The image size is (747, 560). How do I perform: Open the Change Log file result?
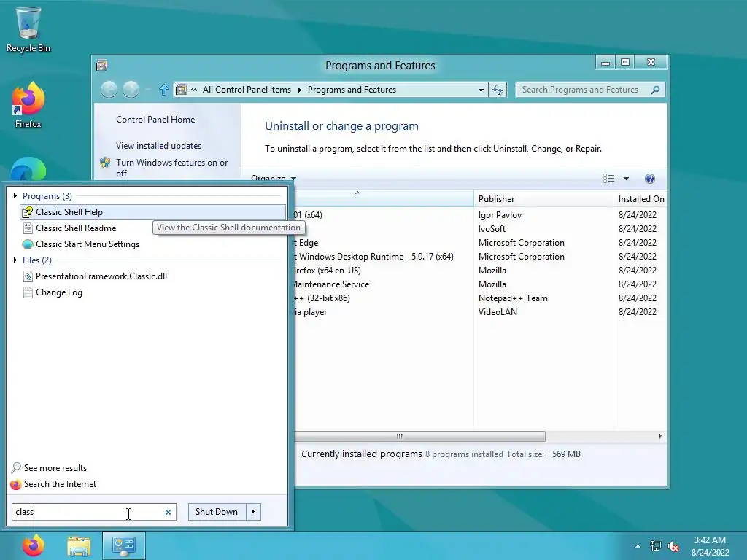click(x=53, y=292)
